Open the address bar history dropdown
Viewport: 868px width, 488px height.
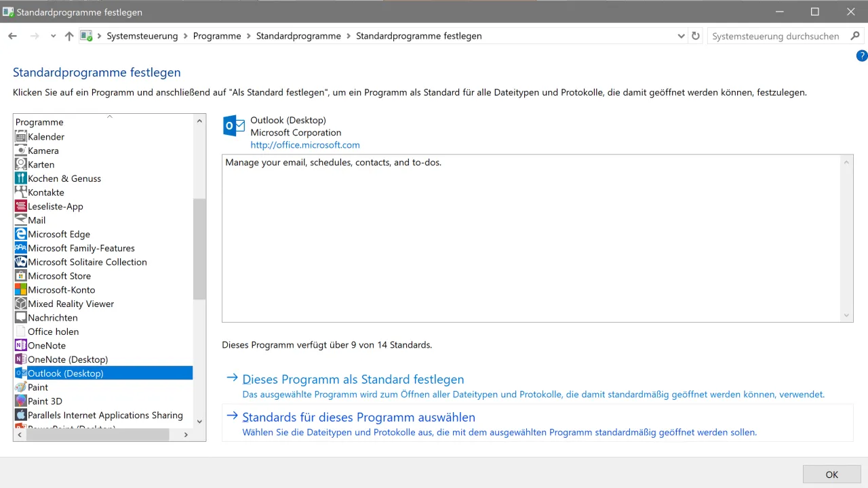coord(682,36)
